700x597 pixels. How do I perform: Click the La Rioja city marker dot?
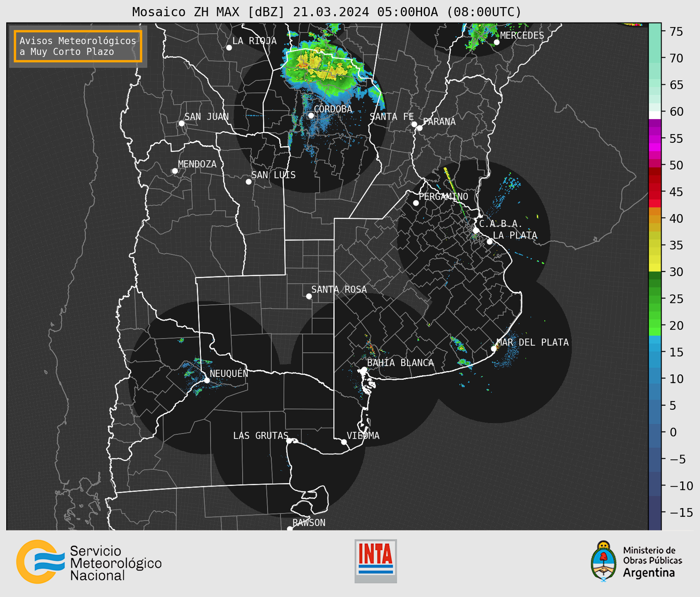pyautogui.click(x=229, y=48)
